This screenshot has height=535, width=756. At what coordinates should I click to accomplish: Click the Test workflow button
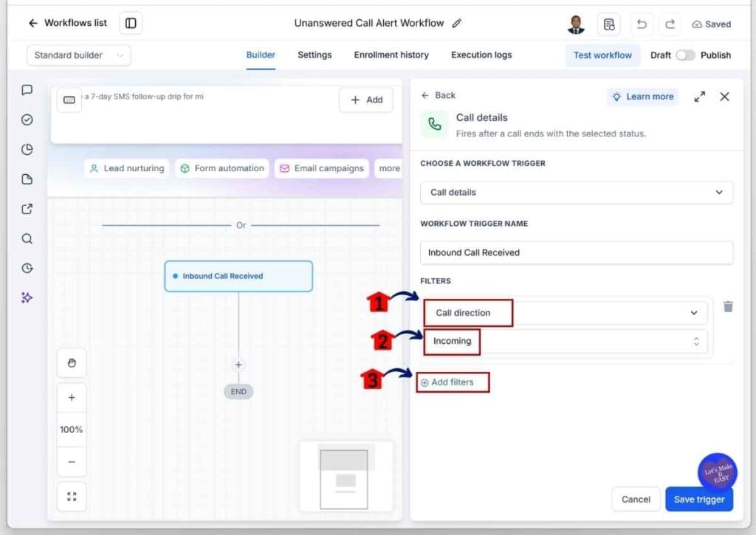(602, 55)
